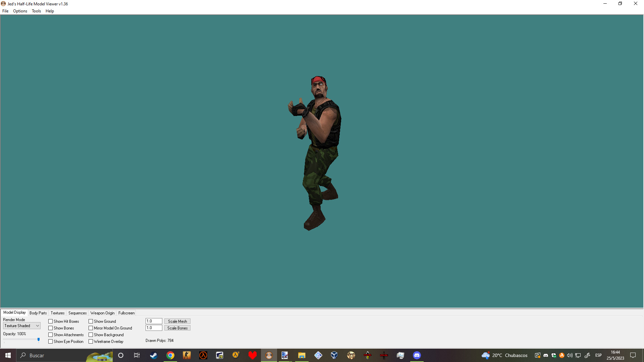The width and height of the screenshot is (644, 362).
Task: Open the Options menu
Action: (x=20, y=11)
